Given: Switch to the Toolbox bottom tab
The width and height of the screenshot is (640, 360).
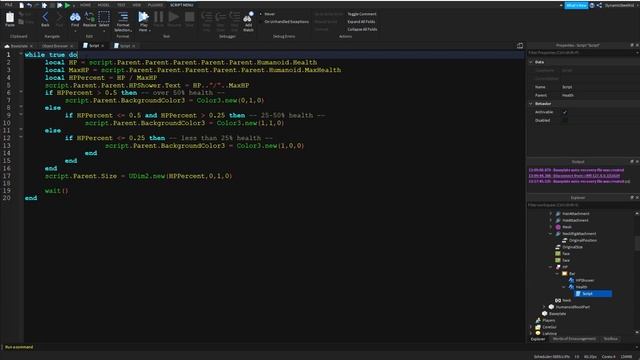Looking at the screenshot, I should click(611, 339).
